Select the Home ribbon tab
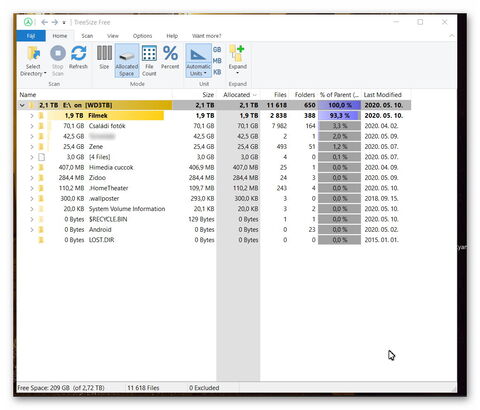The width and height of the screenshot is (480, 410). point(60,36)
